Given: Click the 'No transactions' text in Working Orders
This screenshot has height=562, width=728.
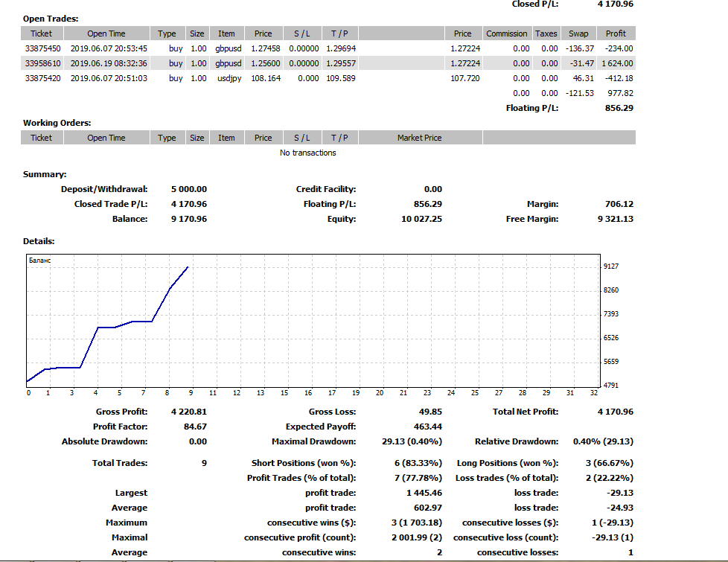Looking at the screenshot, I should click(x=307, y=153).
